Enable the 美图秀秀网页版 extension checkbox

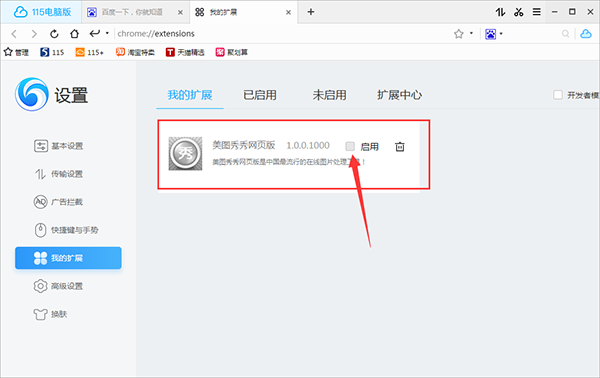[350, 146]
